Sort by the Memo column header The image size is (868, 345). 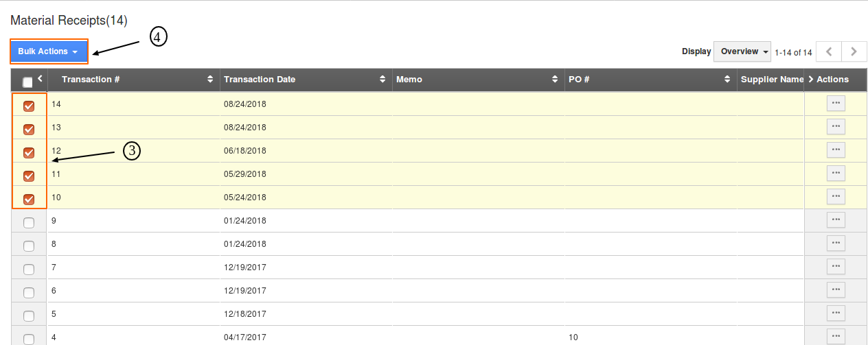click(409, 80)
